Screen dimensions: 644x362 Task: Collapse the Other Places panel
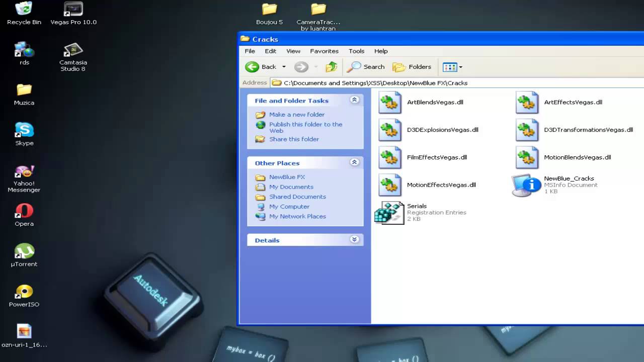[354, 162]
